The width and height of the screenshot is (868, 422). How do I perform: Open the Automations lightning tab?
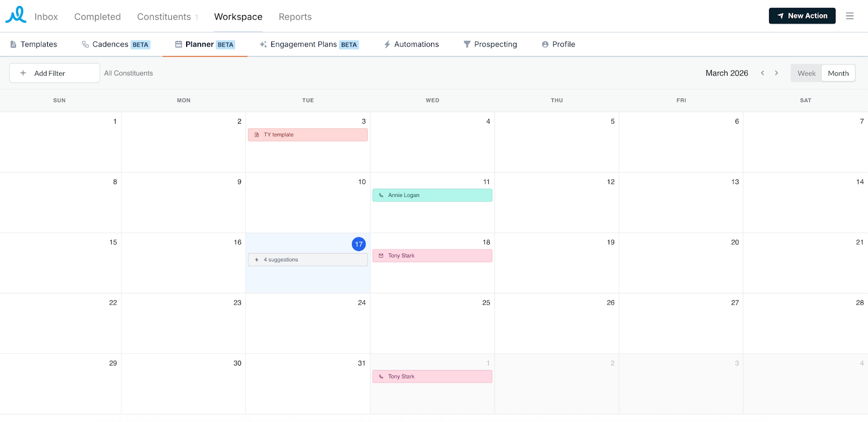pos(411,44)
